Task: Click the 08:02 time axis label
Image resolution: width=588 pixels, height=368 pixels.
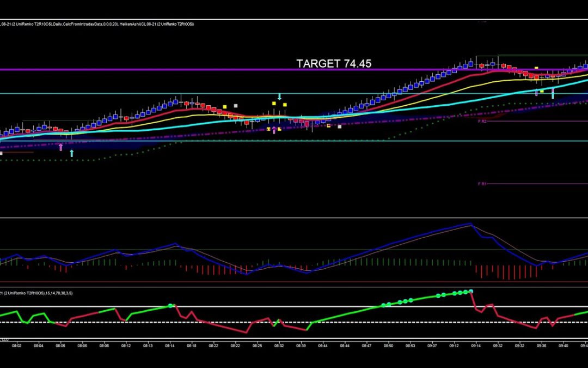Action: (x=16, y=345)
